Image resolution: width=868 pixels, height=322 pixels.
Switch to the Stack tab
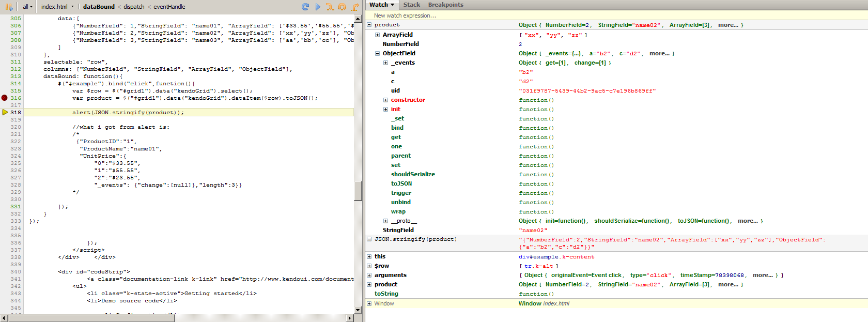(411, 5)
